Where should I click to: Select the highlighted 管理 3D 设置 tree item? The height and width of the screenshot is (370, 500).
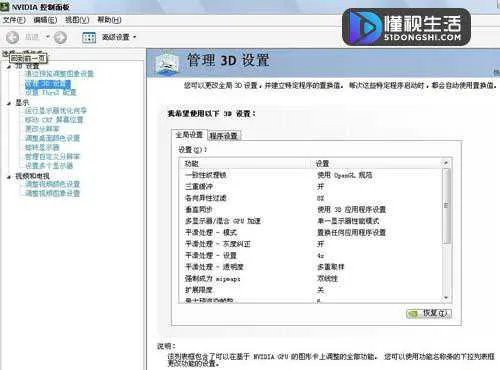click(x=48, y=84)
